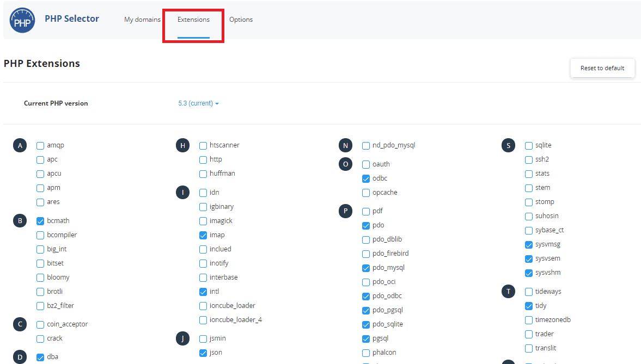Click the PHP Selector logo icon
Screen dimensions: 641x364
tap(22, 20)
